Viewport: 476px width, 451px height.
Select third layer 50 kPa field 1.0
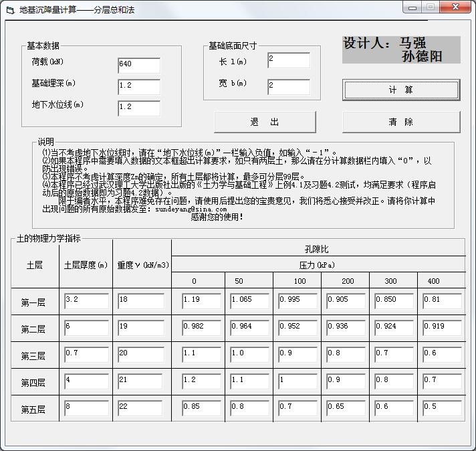249,355
